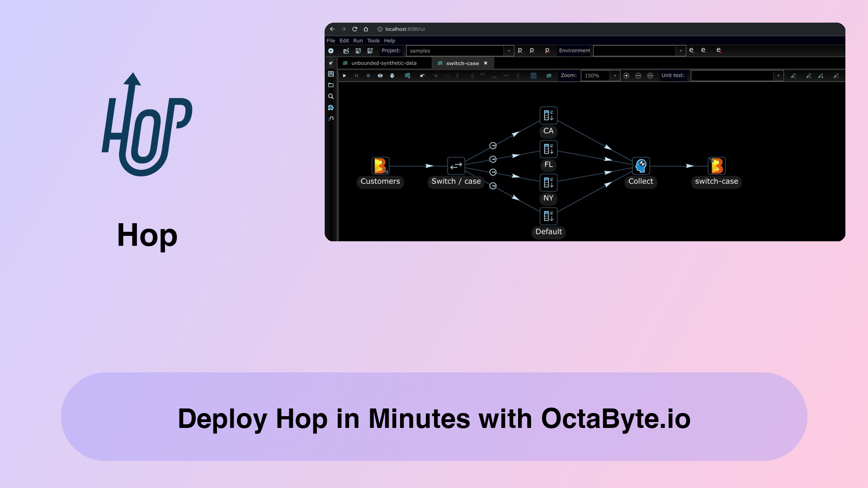Viewport: 868px width, 488px height.
Task: Click the Run menu item
Action: pyautogui.click(x=358, y=41)
